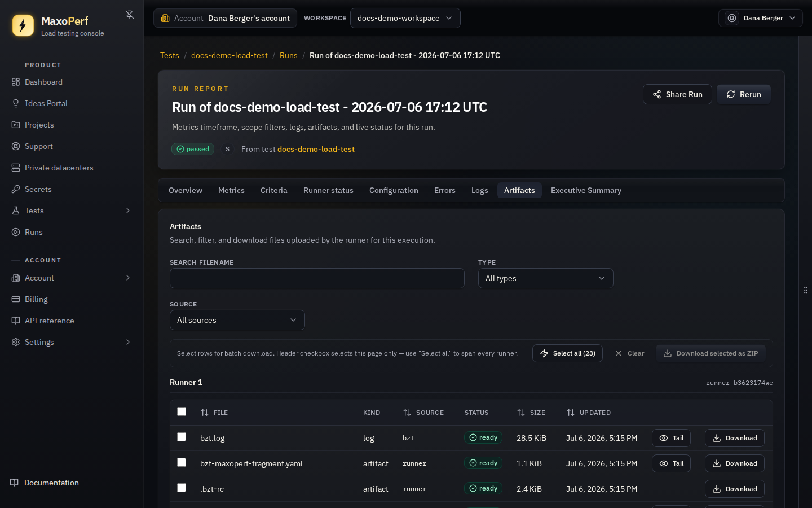Switch to the Logs tab
The width and height of the screenshot is (812, 508).
tap(480, 190)
